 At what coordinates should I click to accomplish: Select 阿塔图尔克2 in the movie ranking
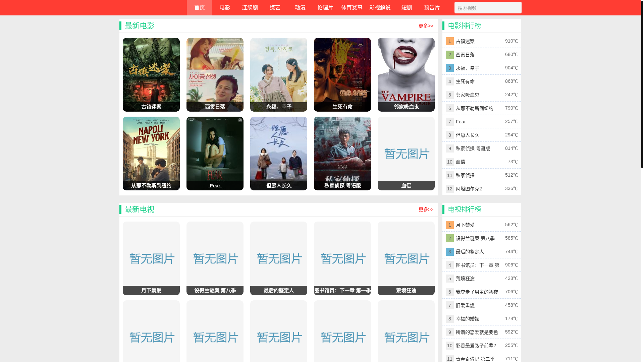pyautogui.click(x=469, y=189)
